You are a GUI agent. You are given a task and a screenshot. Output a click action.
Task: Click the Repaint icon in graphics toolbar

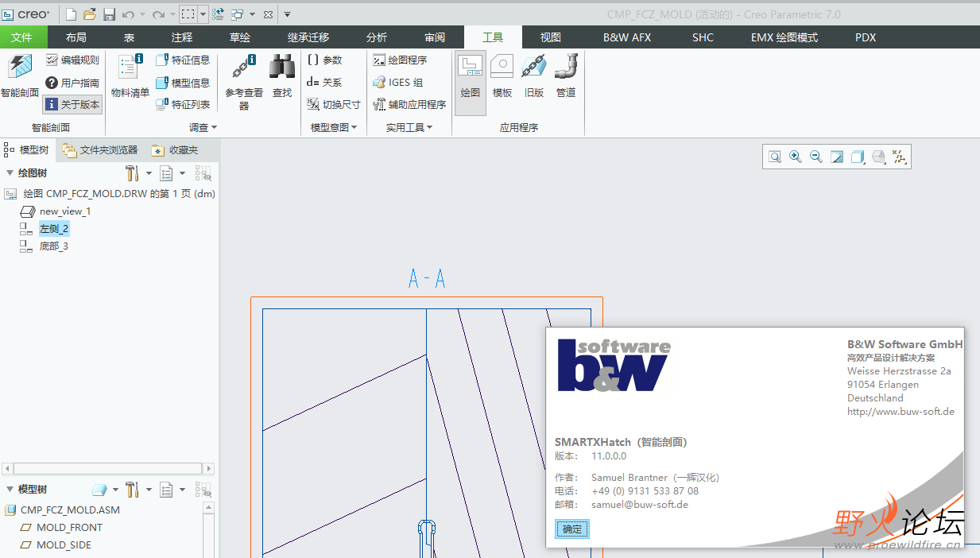[x=837, y=157]
